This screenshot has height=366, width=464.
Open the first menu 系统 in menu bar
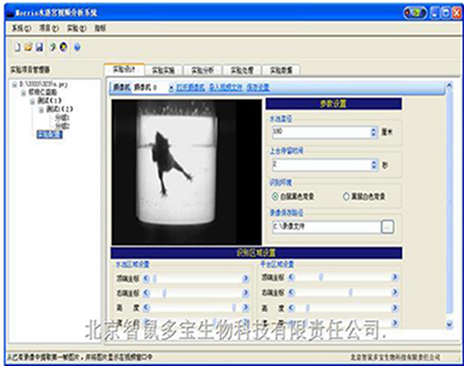coord(21,28)
